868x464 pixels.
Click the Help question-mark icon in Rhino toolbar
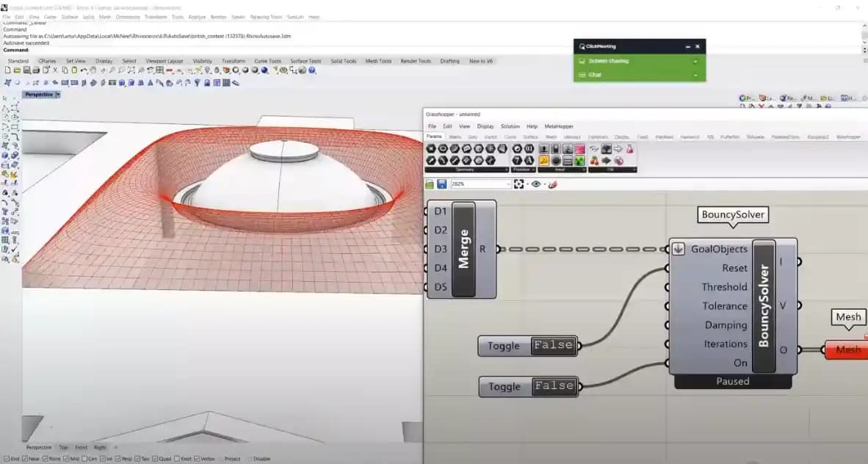pyautogui.click(x=311, y=70)
